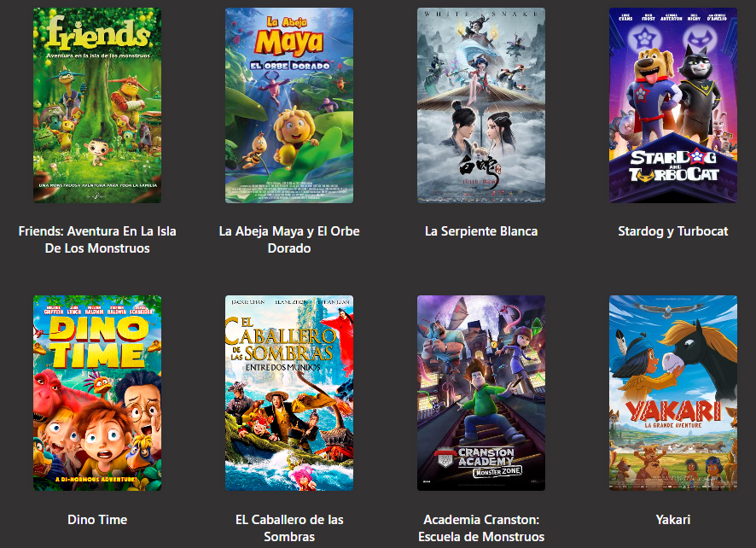Open the La Serpiente Blanca movie poster
756x548 pixels.
click(480, 105)
